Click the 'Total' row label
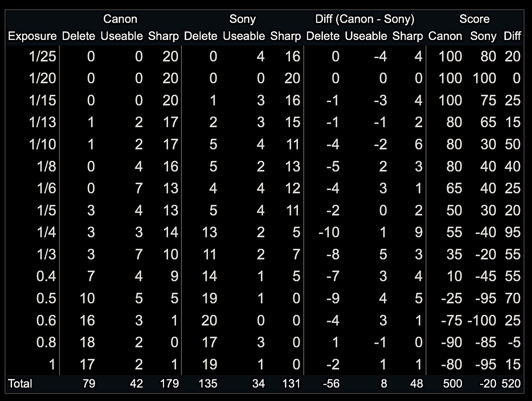This screenshot has height=401, width=532. coord(20,383)
